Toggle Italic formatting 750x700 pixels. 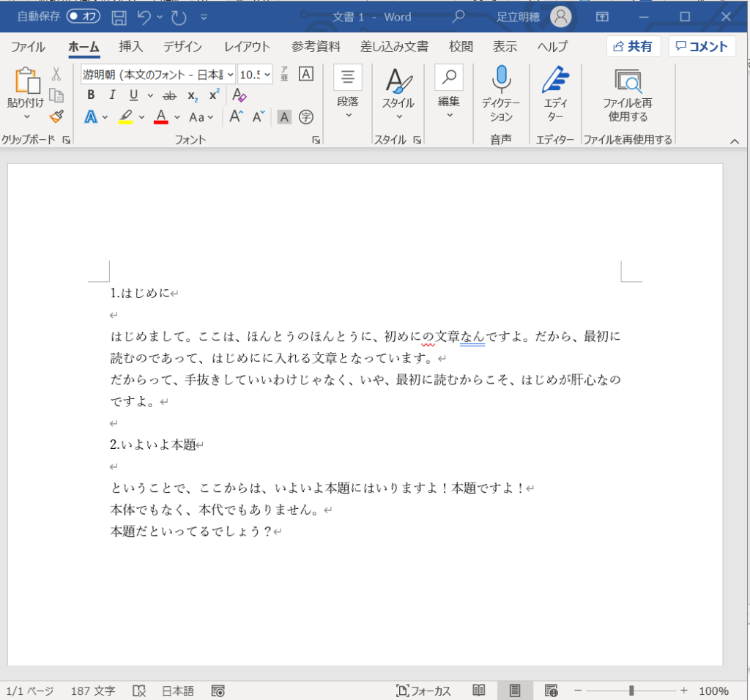pos(112,95)
